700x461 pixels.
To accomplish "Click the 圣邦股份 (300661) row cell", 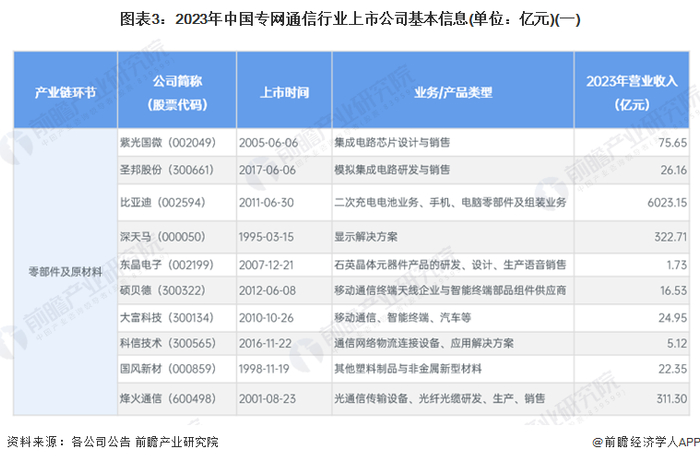I will (x=177, y=170).
